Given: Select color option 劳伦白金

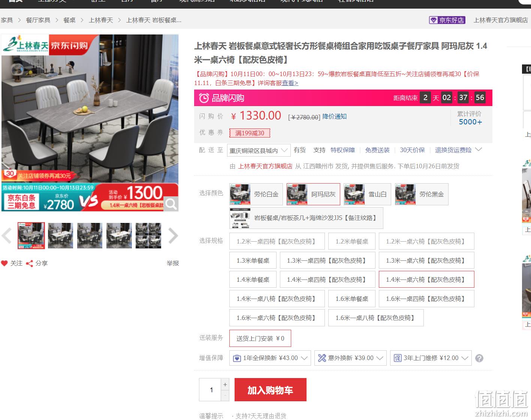Looking at the screenshot, I should point(256,194).
